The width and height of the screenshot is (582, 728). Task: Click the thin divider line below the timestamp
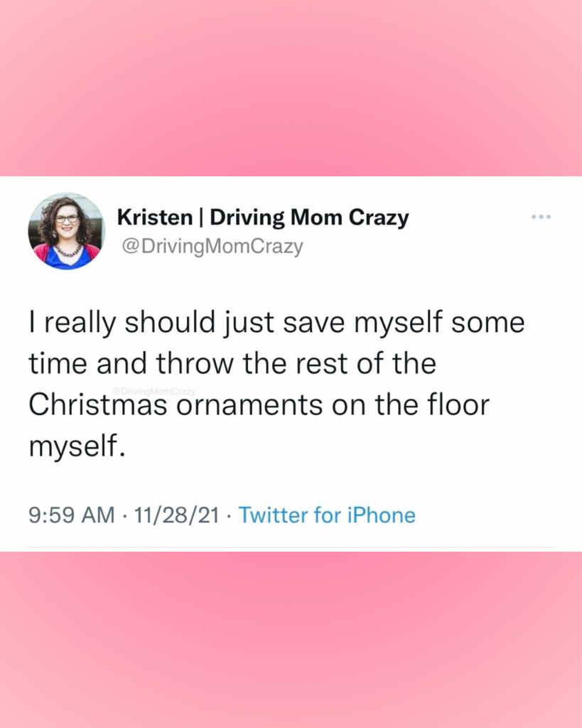(x=291, y=546)
